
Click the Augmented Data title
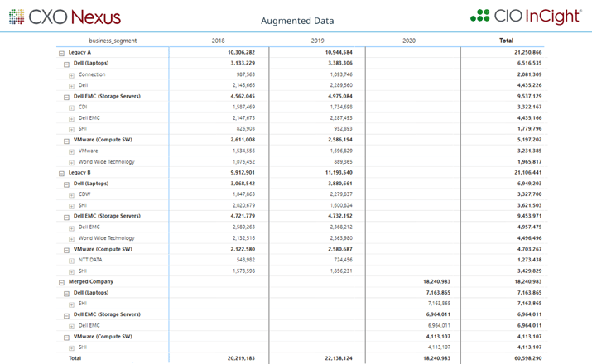tap(297, 21)
